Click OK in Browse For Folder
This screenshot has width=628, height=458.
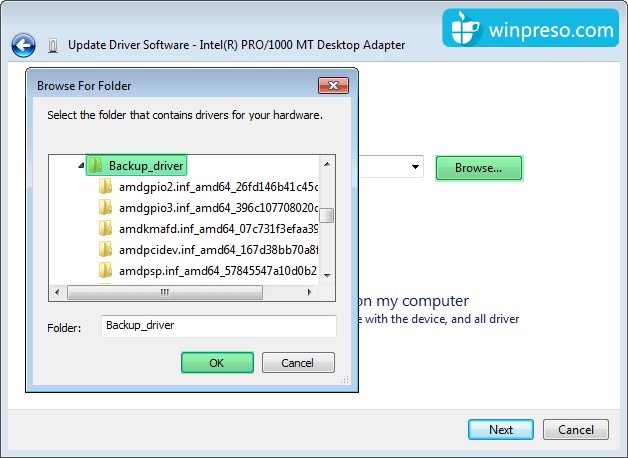pyautogui.click(x=217, y=363)
